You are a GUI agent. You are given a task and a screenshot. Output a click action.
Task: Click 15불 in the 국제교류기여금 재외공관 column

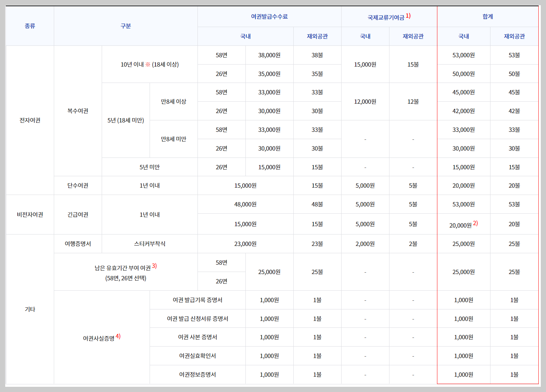tap(413, 65)
